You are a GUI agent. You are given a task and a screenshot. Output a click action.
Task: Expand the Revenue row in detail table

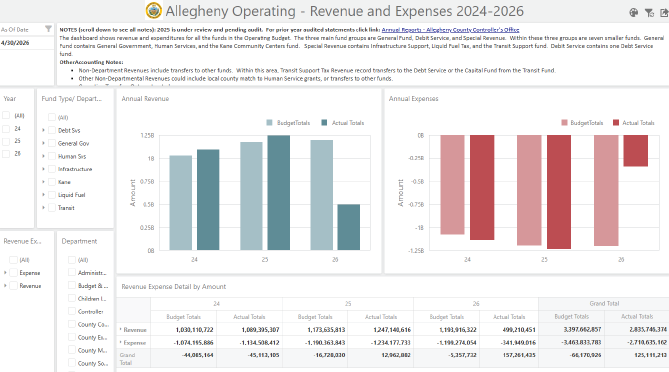(121, 330)
